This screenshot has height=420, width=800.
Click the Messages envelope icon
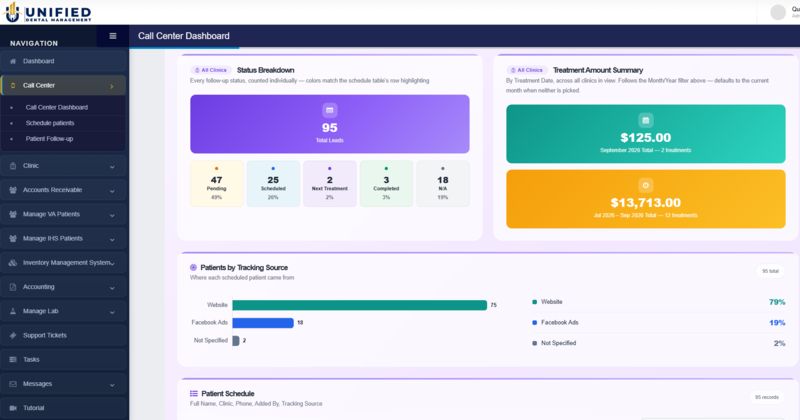click(x=13, y=384)
